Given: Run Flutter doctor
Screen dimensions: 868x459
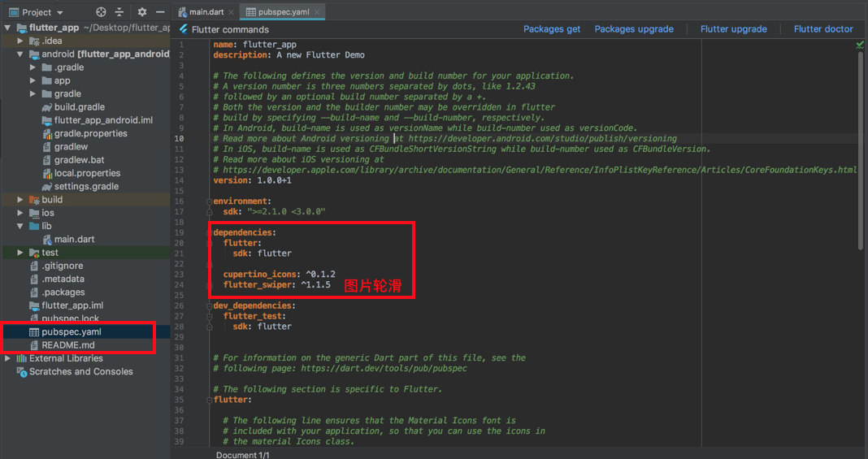Looking at the screenshot, I should pos(823,29).
